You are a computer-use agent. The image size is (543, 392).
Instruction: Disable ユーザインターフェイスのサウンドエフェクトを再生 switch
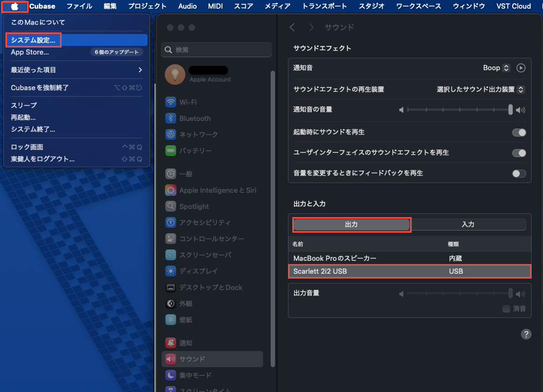(x=519, y=153)
